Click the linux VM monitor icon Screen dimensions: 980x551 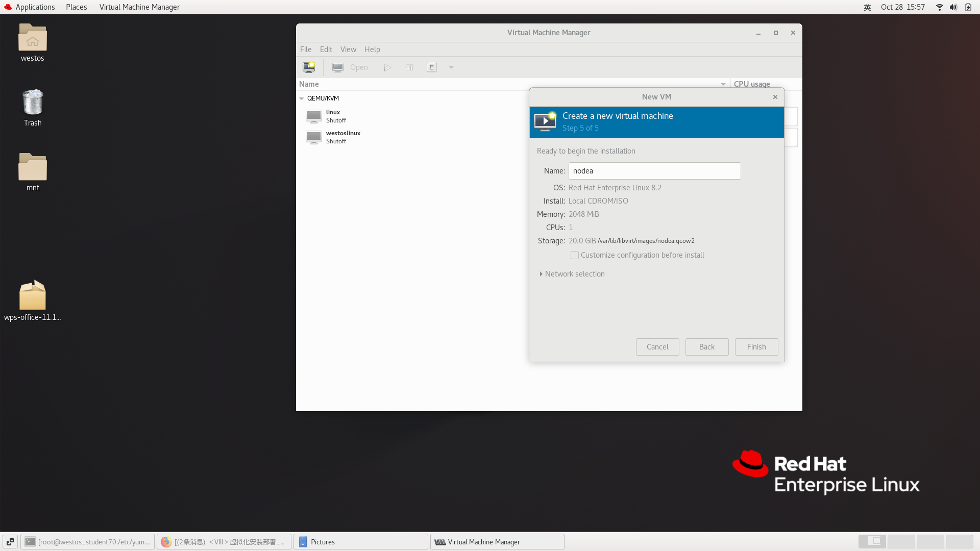coord(314,116)
